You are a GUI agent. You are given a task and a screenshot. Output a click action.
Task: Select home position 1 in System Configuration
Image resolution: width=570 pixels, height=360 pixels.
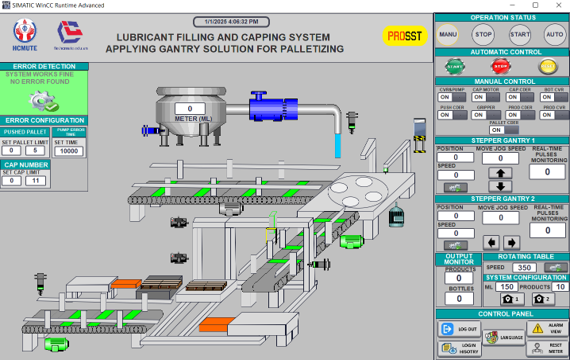(511, 299)
